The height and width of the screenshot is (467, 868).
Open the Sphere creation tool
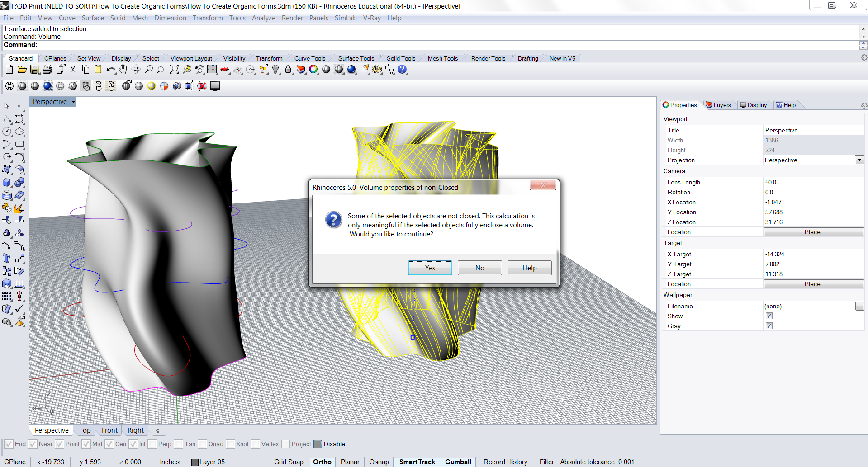click(19, 183)
